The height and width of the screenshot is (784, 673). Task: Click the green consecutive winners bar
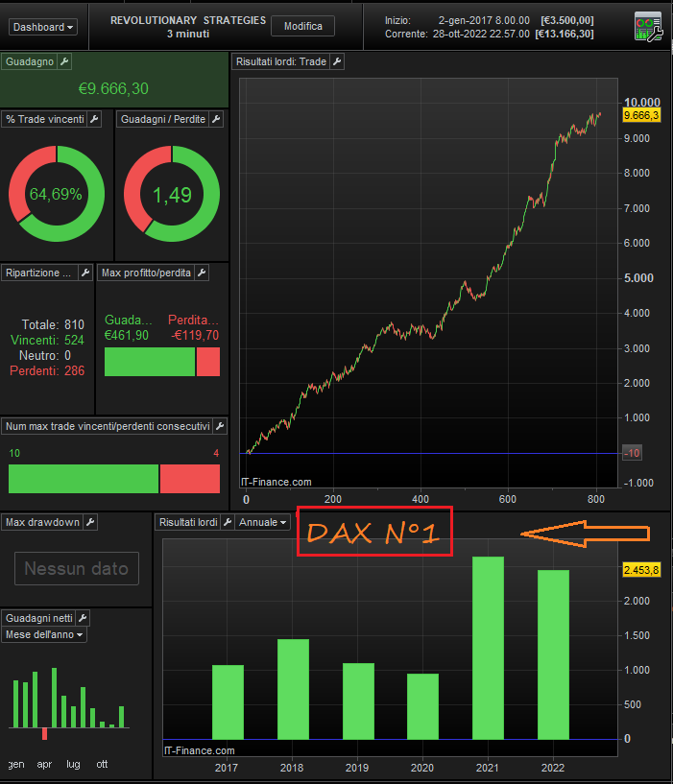coord(84,479)
